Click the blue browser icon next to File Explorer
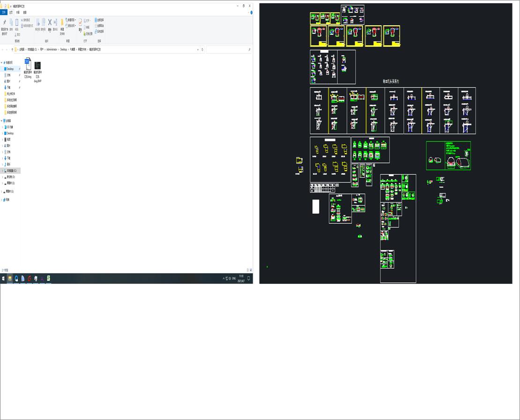Viewport: 520px width, 420px height. pos(16,279)
